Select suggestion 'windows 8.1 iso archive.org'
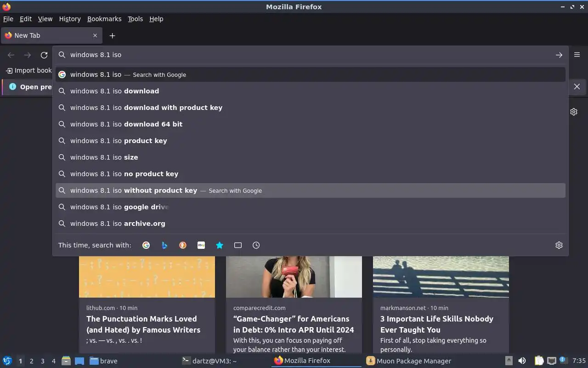This screenshot has width=588, height=368. click(x=311, y=224)
